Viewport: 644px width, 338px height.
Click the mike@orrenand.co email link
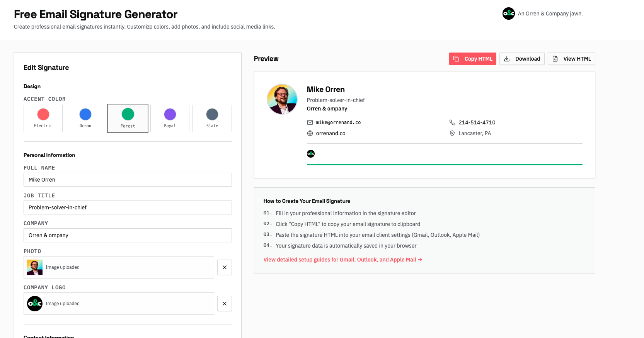click(338, 122)
